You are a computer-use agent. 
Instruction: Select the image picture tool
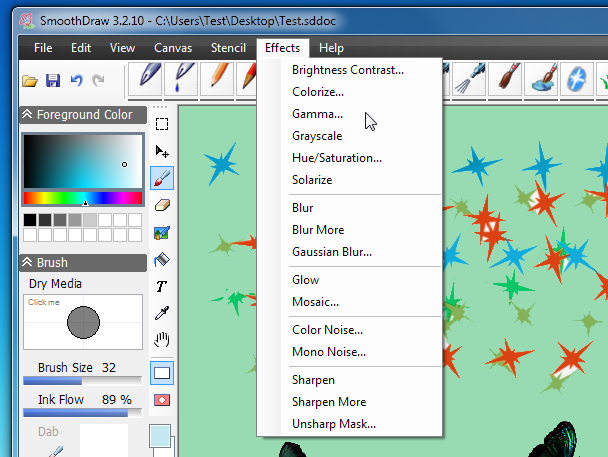tap(162, 233)
